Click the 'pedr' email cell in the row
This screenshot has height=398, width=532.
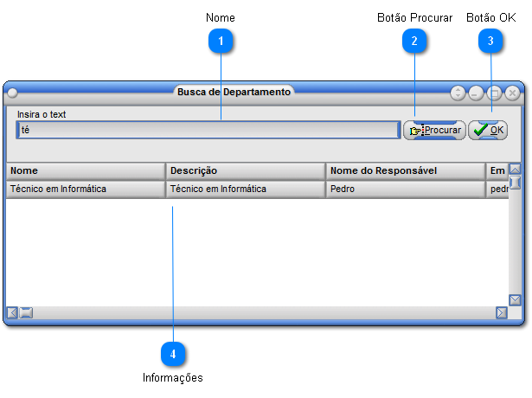497,189
